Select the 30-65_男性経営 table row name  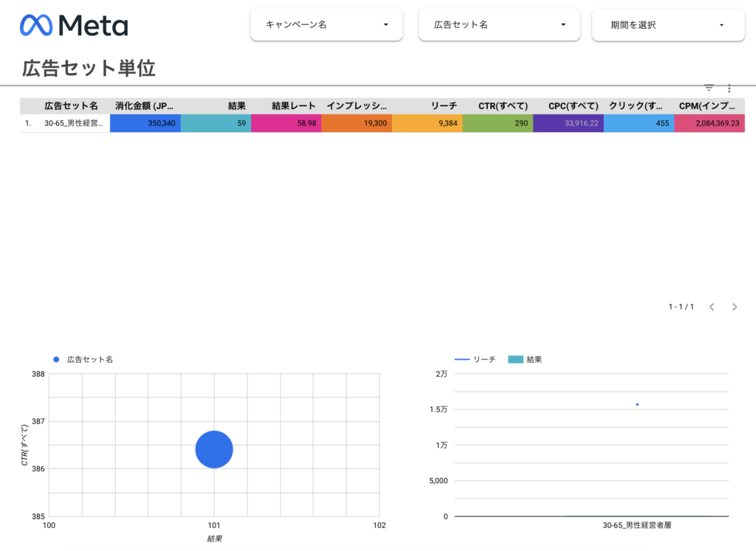click(x=74, y=123)
